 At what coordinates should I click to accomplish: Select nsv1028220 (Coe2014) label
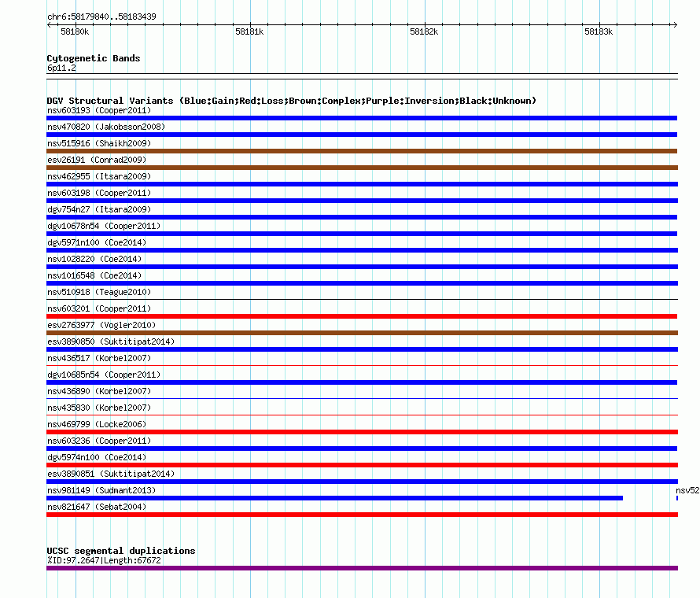click(x=94, y=259)
